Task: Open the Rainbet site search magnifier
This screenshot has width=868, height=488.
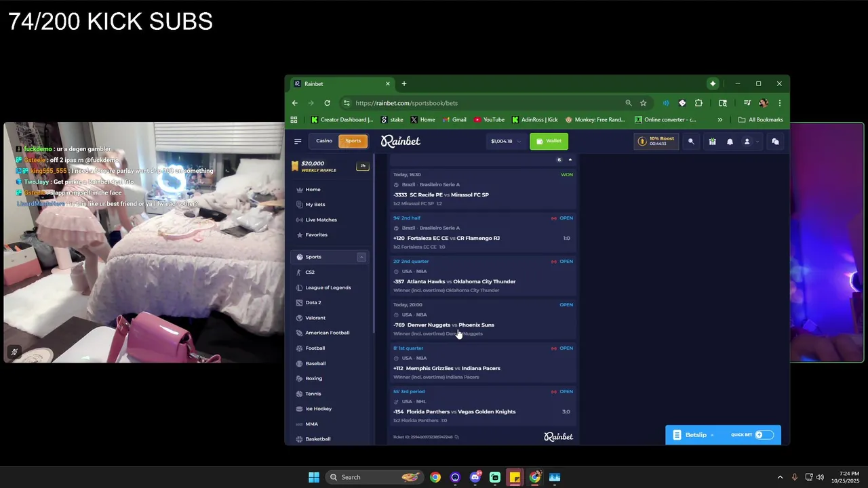Action: (x=691, y=142)
